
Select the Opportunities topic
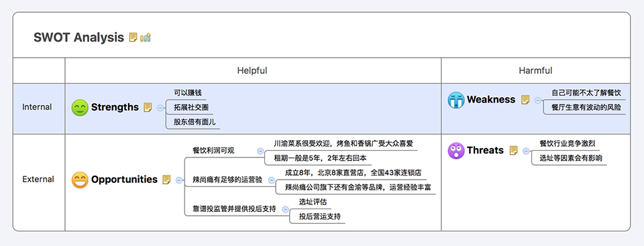(124, 180)
